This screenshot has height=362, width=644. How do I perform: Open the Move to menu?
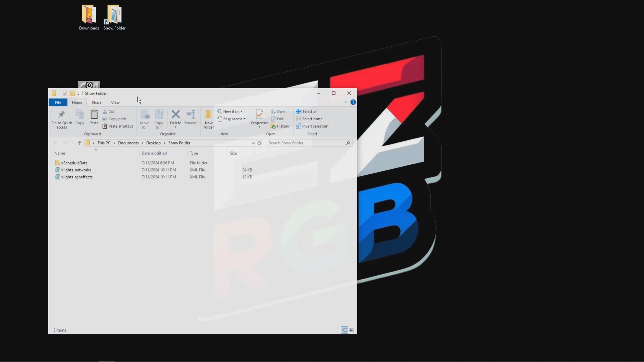point(145,119)
